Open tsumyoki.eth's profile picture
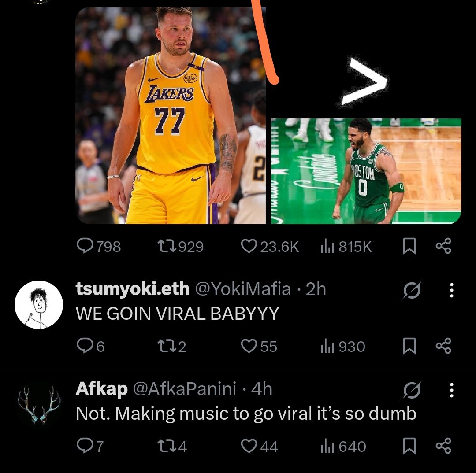Screen dimensions: 476x473 (x=39, y=305)
